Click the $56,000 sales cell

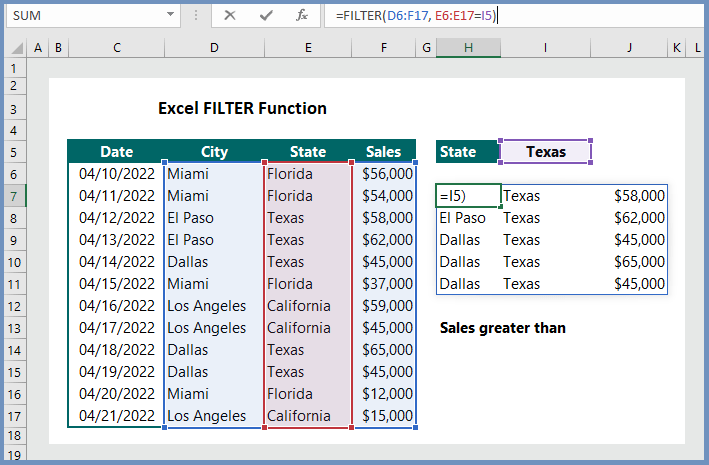(x=384, y=174)
